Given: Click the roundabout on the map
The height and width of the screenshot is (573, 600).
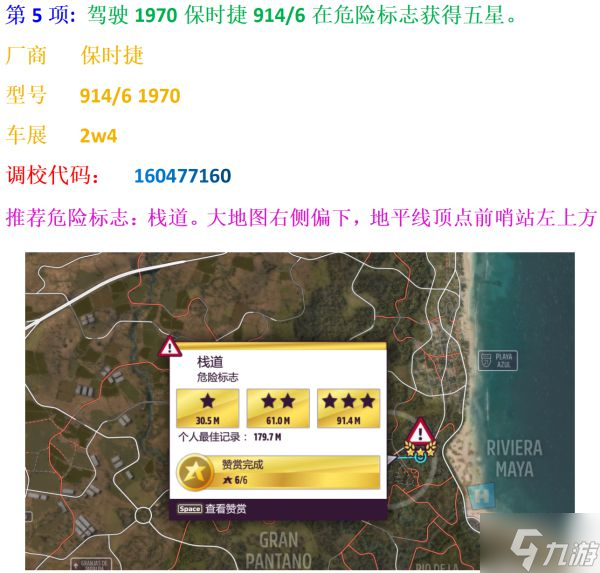Looking at the screenshot, I should click(143, 515).
